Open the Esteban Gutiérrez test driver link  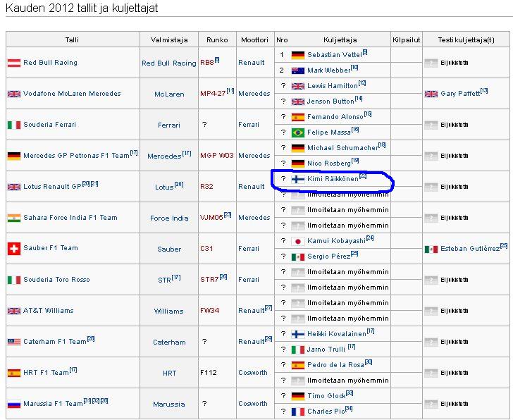(470, 249)
